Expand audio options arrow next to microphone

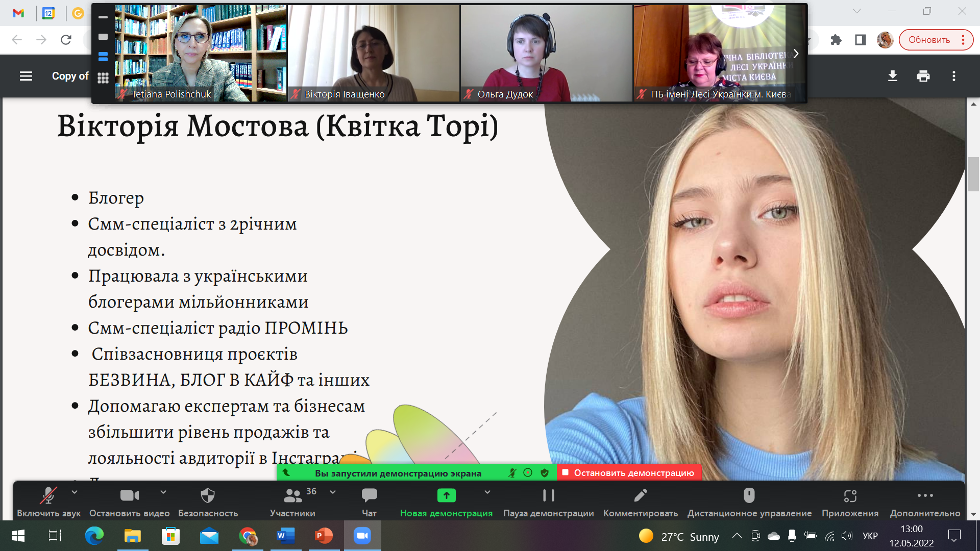[75, 492]
